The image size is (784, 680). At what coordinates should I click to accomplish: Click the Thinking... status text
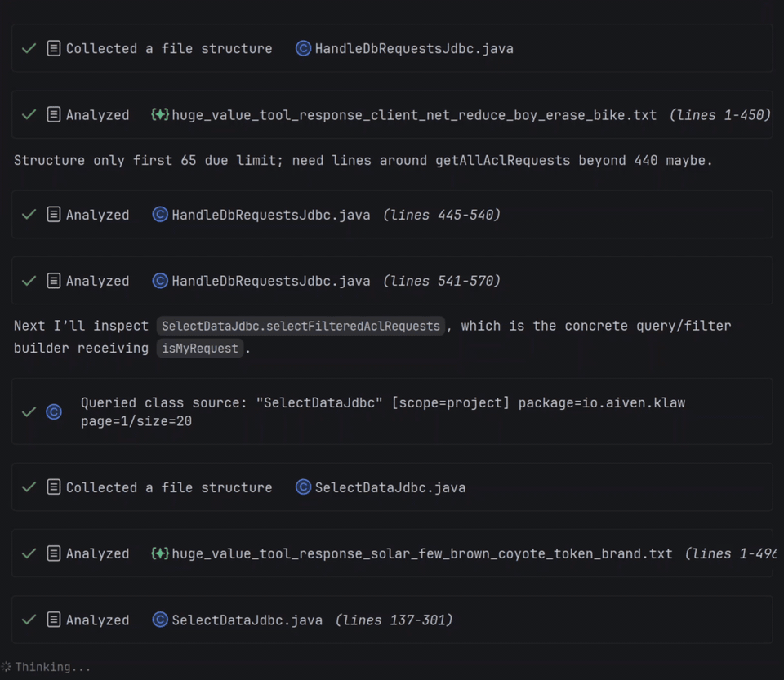pyautogui.click(x=52, y=667)
